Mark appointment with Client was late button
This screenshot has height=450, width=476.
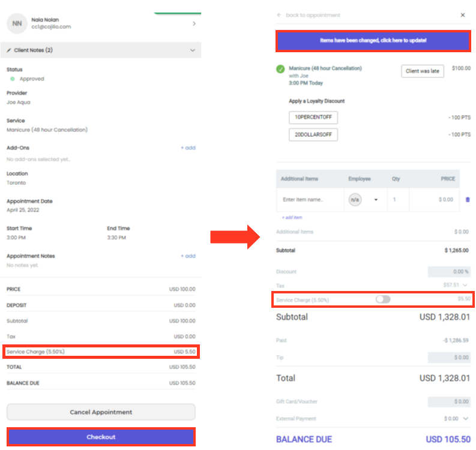[422, 71]
